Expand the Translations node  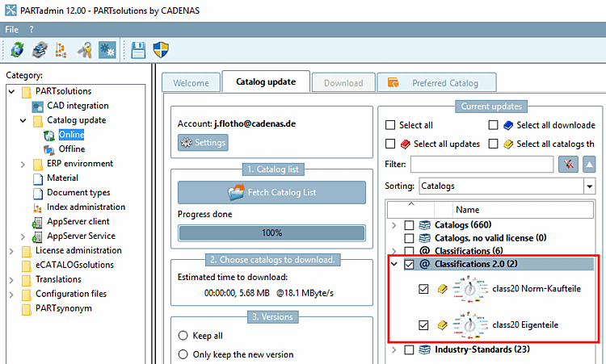point(11,280)
